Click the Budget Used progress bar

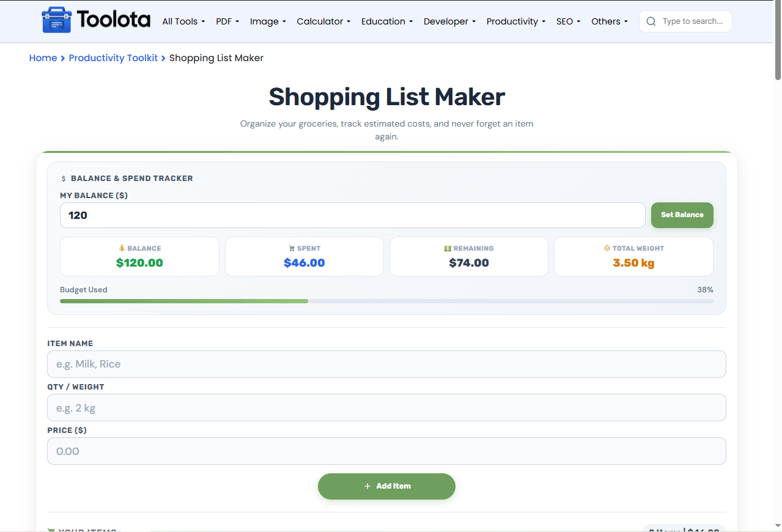coord(386,301)
